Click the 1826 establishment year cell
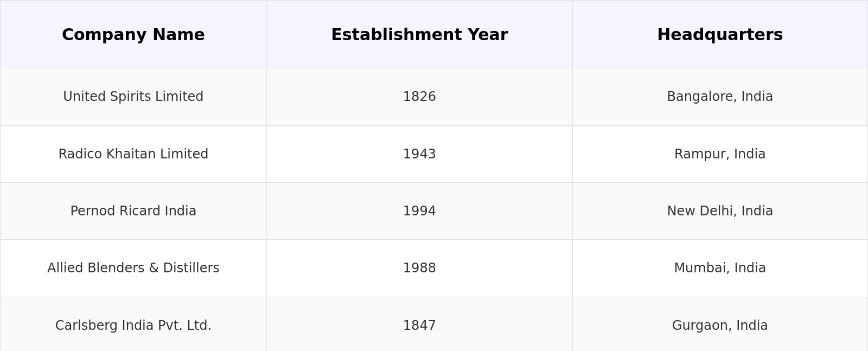The image size is (868, 351). point(419,97)
